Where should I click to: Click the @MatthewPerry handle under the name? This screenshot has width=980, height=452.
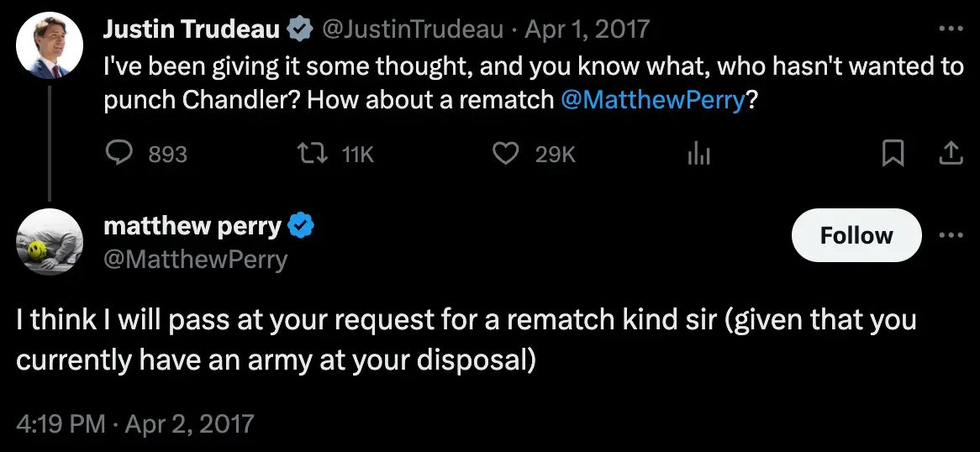pos(195,259)
